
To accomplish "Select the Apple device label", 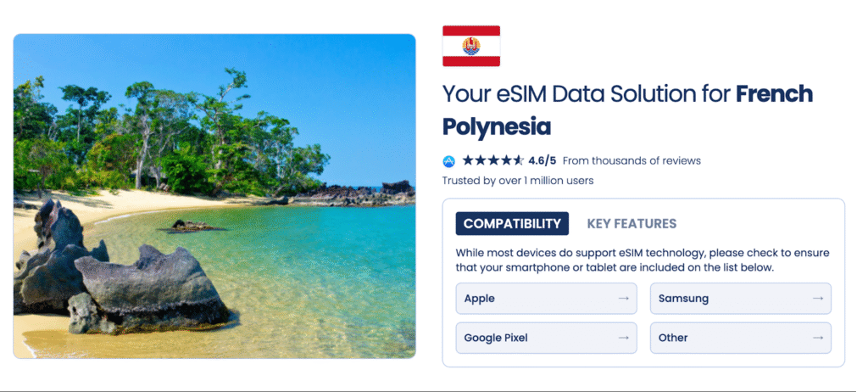I will (x=480, y=299).
